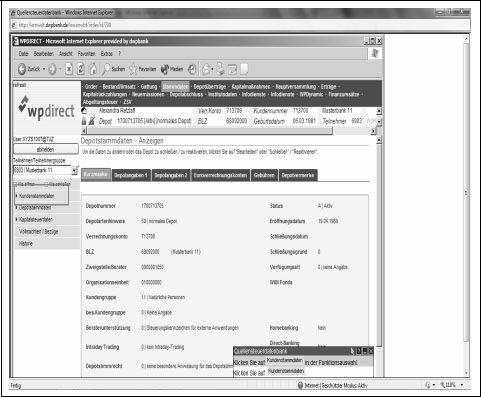Click padlock icon beside Depot row
Image resolution: width=481 pixels, height=397 pixels.
point(84,121)
